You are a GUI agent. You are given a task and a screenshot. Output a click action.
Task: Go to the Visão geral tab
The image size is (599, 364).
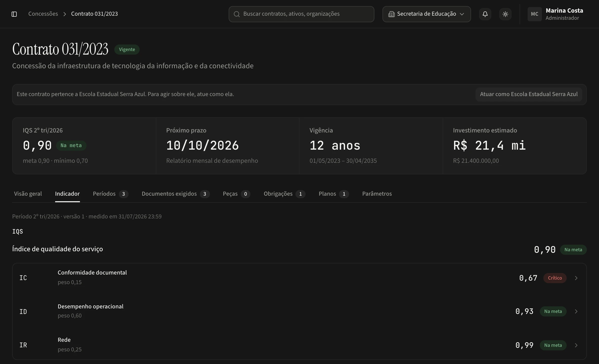[x=28, y=194]
